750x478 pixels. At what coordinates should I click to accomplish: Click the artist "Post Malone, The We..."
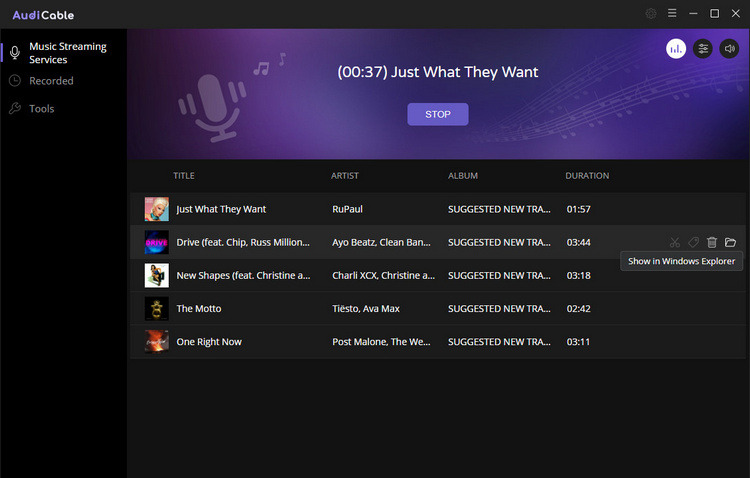coord(381,342)
